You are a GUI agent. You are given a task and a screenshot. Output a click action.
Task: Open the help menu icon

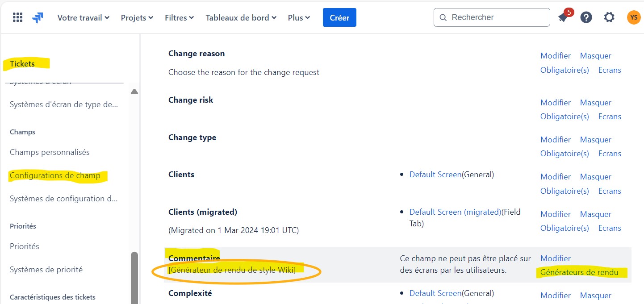click(586, 17)
